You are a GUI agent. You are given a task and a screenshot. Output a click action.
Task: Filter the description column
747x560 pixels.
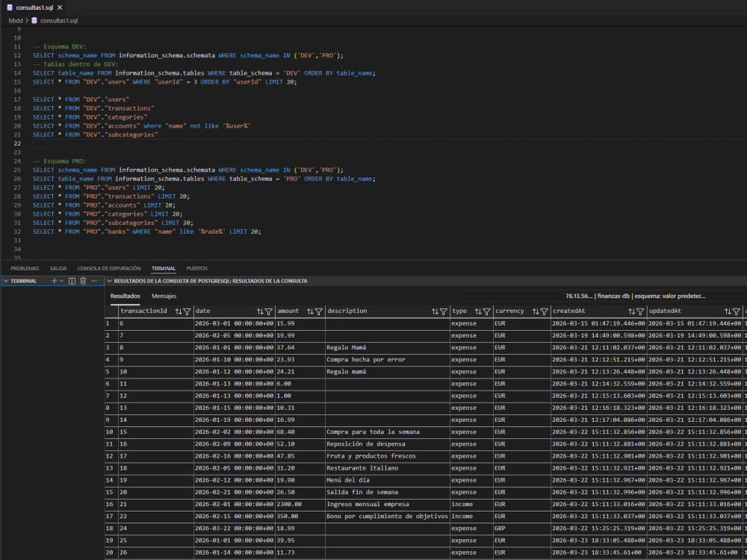pos(444,311)
